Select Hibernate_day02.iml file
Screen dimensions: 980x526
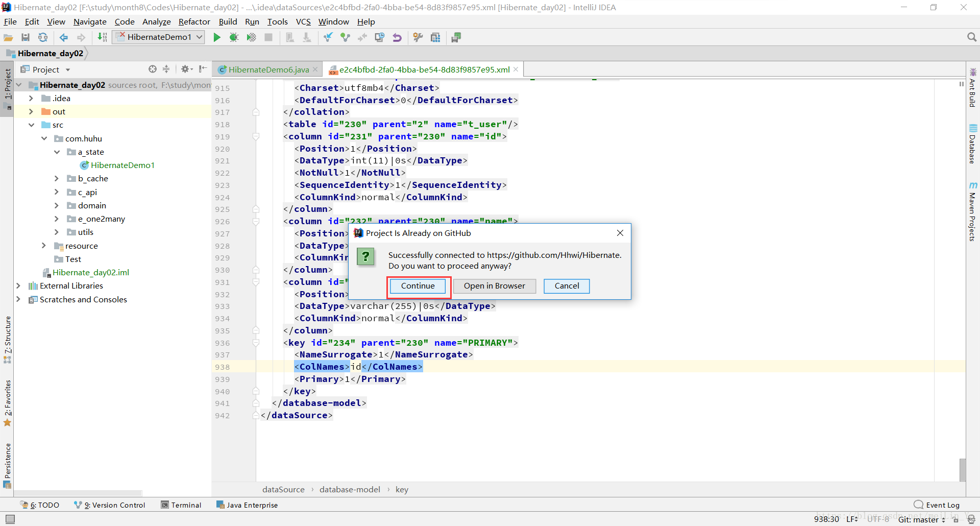86,272
